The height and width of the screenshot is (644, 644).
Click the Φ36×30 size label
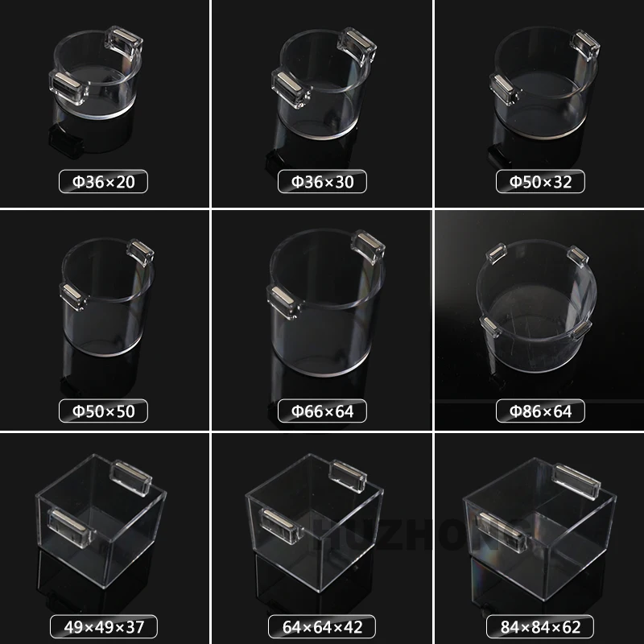[323, 182]
